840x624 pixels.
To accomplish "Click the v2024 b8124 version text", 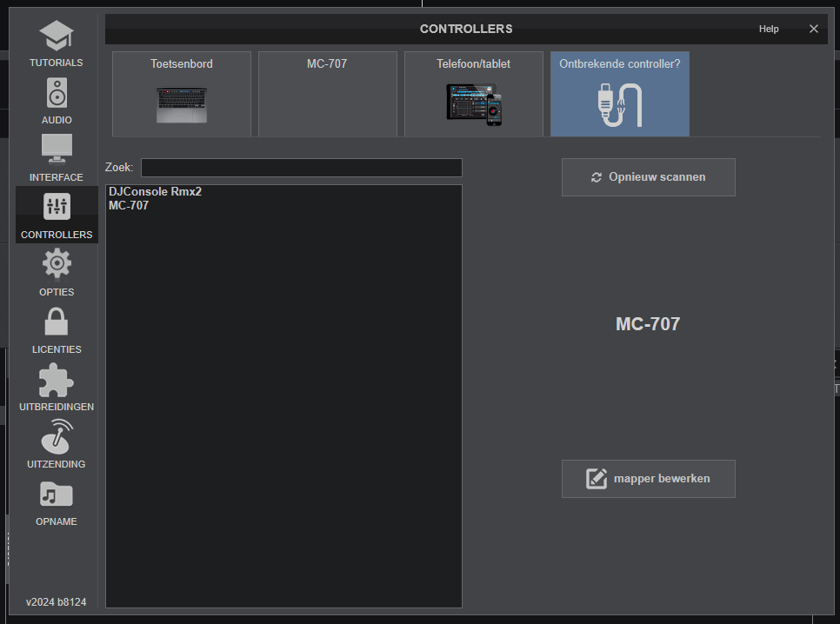I will point(57,602).
